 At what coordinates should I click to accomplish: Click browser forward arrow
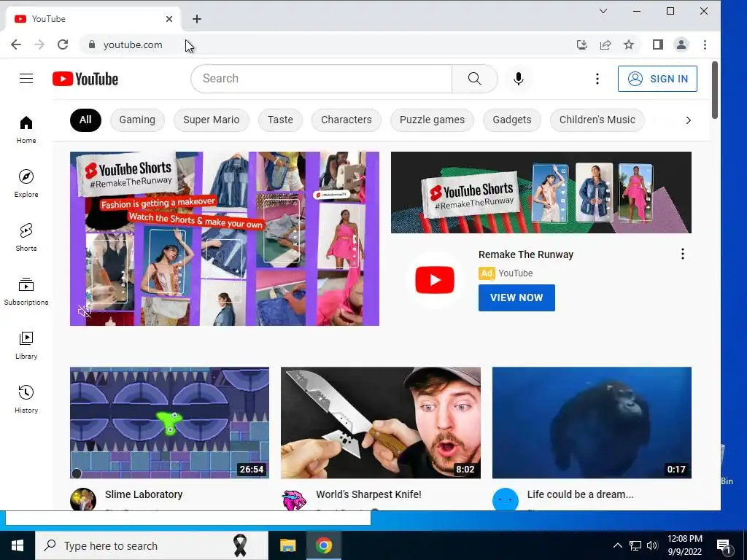[39, 44]
